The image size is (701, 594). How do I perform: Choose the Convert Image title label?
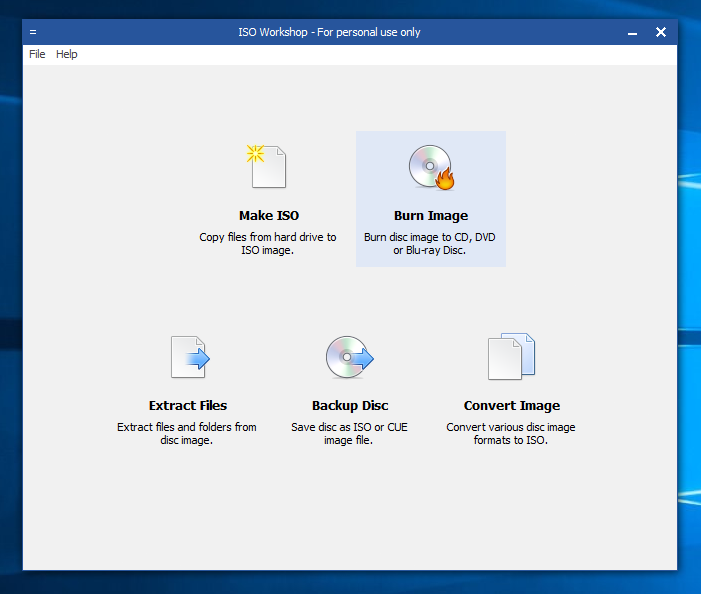click(x=512, y=405)
